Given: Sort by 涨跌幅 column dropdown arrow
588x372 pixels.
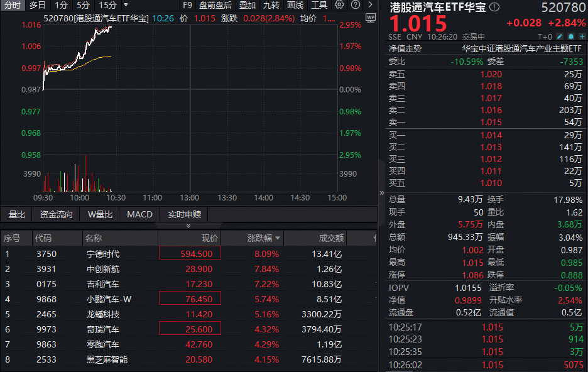Looking at the screenshot, I should point(278,239).
